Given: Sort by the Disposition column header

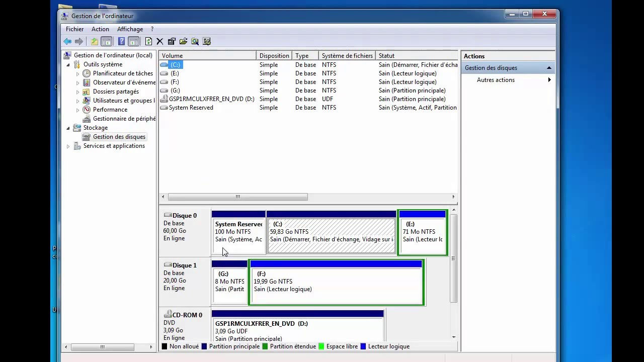Looking at the screenshot, I should tap(274, 56).
